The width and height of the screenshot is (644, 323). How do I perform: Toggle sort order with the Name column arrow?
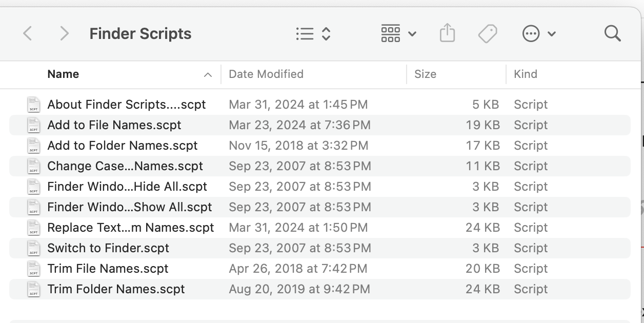pyautogui.click(x=208, y=75)
